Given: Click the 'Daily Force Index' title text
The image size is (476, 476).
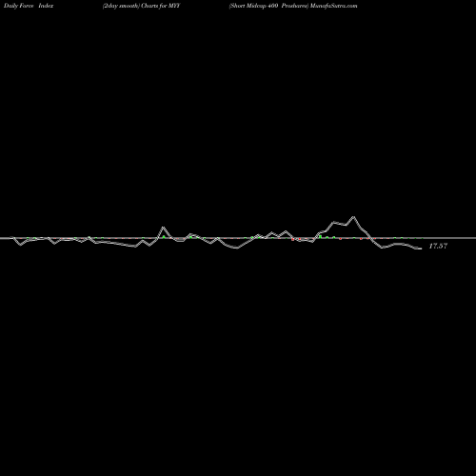Looking at the screenshot, I should (x=29, y=6).
